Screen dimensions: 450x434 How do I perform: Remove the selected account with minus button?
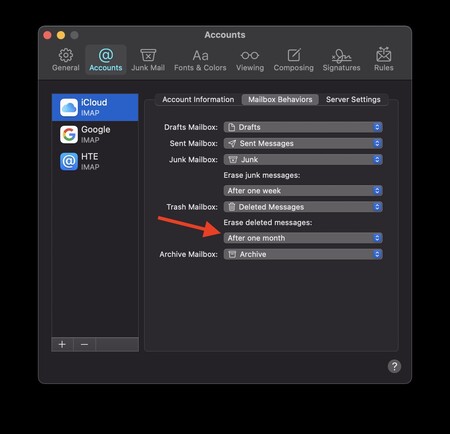coord(84,344)
